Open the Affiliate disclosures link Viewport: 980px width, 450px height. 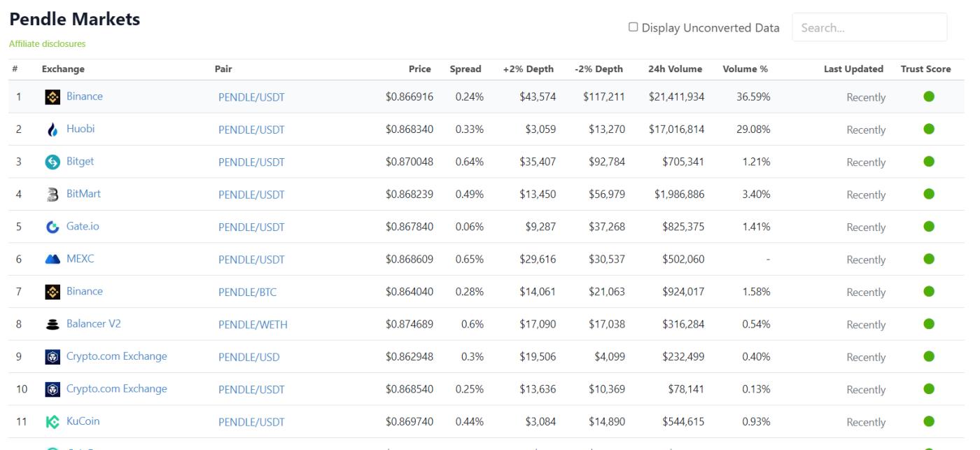point(47,44)
